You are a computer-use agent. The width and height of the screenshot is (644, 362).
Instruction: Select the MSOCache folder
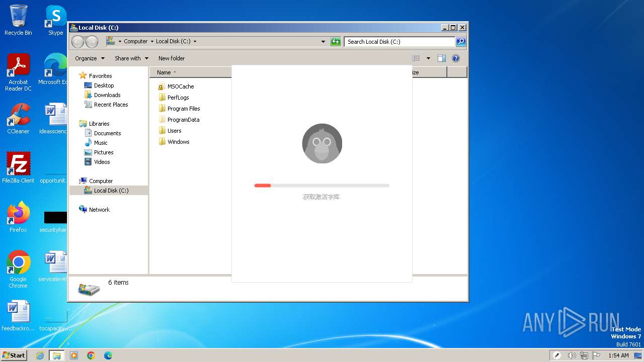(176, 86)
